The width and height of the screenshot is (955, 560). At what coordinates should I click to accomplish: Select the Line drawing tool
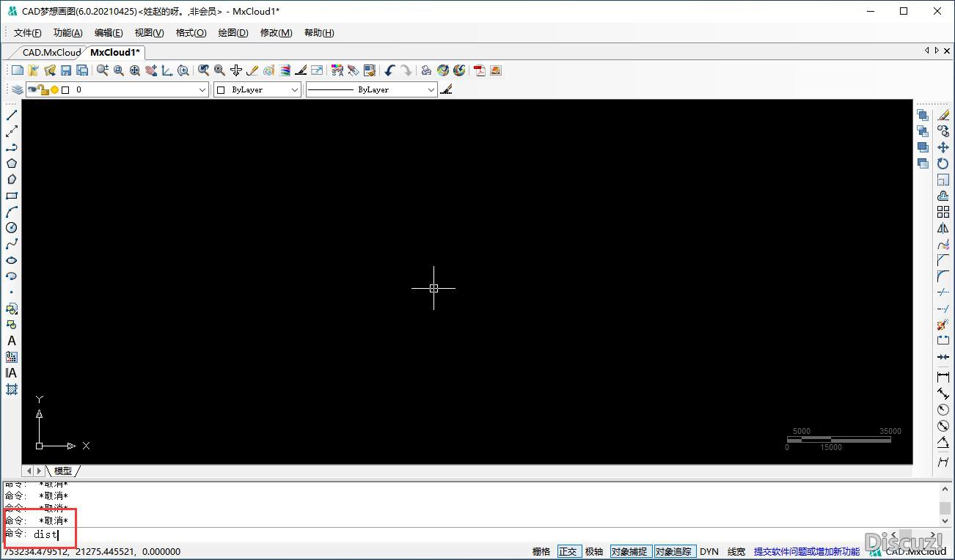12,115
